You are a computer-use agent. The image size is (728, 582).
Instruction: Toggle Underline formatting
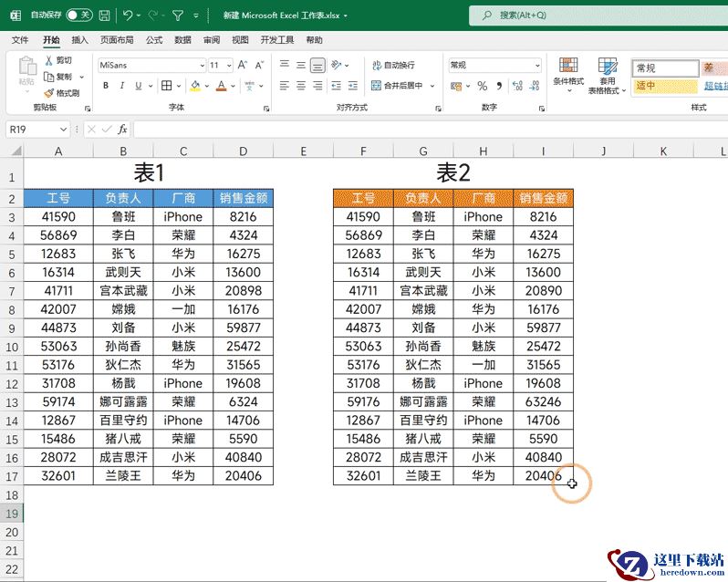click(x=138, y=86)
